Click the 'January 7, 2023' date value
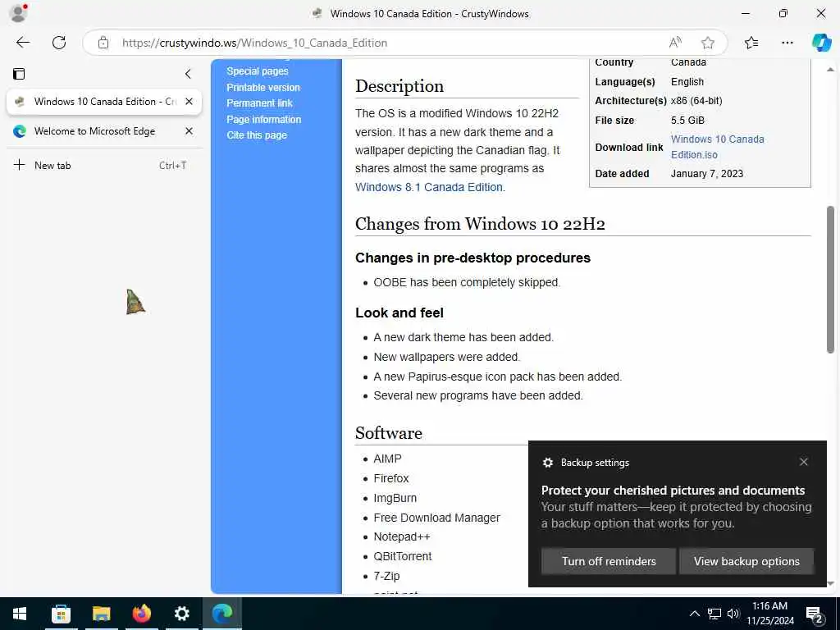 tap(706, 174)
